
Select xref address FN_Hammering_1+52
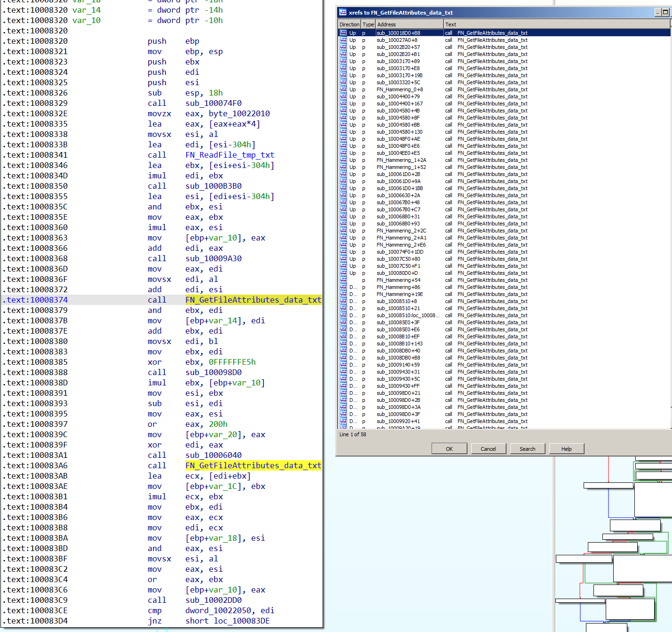[401, 167]
